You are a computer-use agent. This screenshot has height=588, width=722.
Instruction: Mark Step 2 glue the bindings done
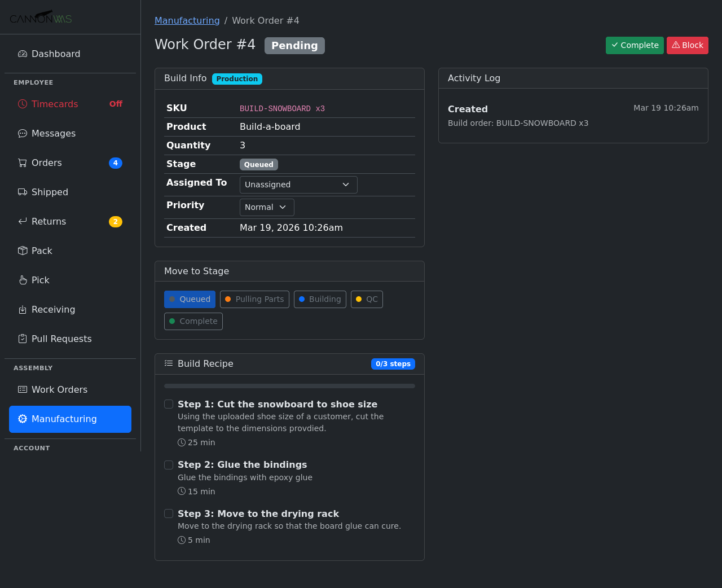click(169, 465)
